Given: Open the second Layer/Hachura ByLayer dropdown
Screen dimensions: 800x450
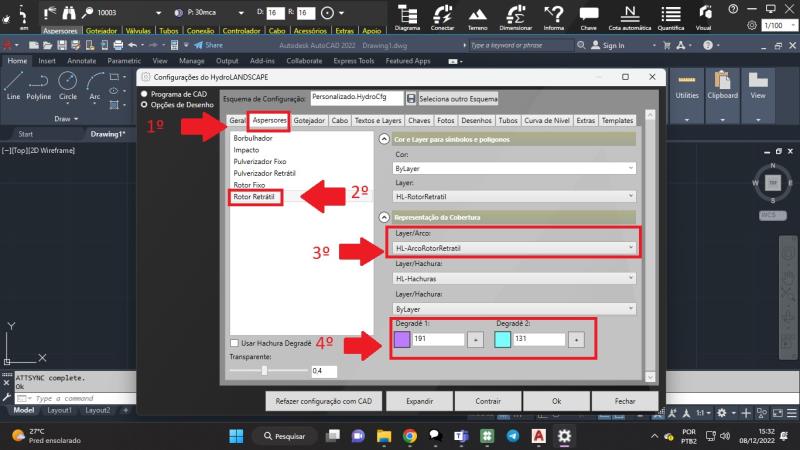Looking at the screenshot, I should click(514, 309).
